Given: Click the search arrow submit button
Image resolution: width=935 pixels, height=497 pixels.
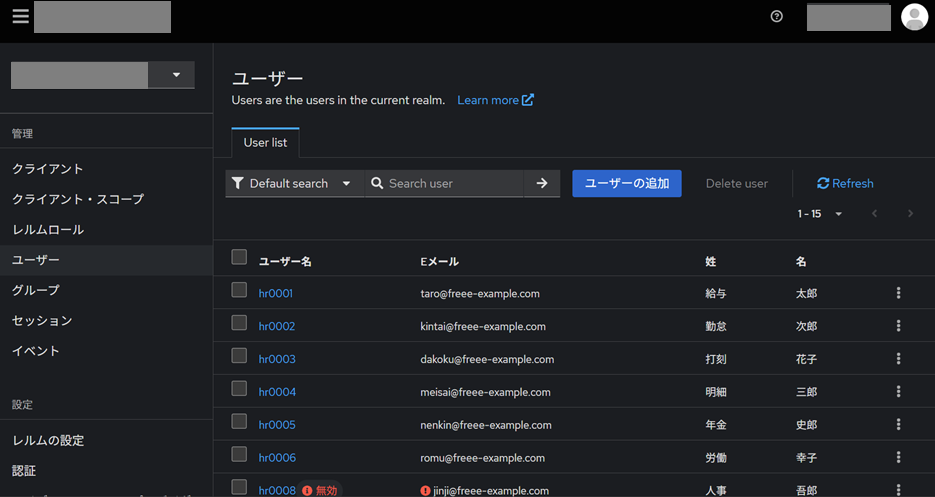Looking at the screenshot, I should coord(542,183).
